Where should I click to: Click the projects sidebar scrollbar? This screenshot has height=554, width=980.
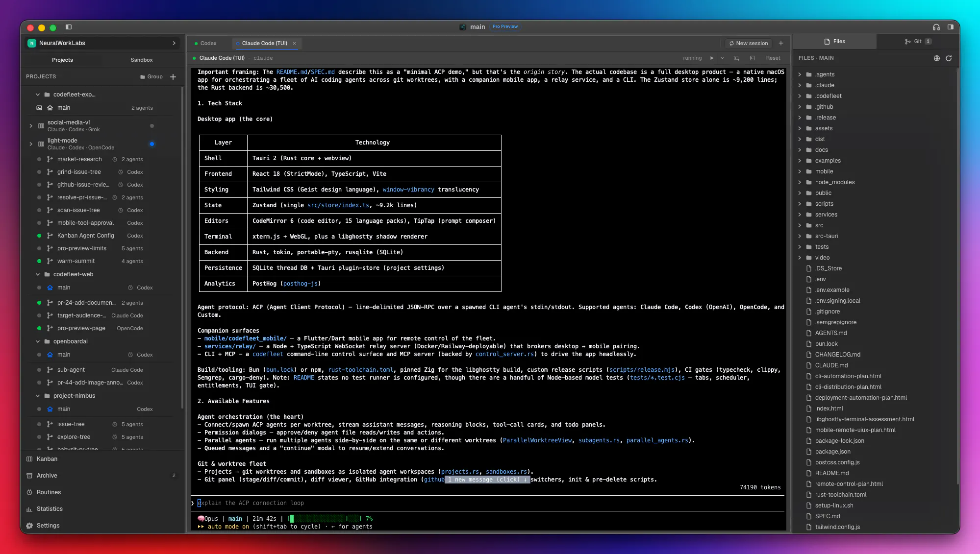pos(182,247)
